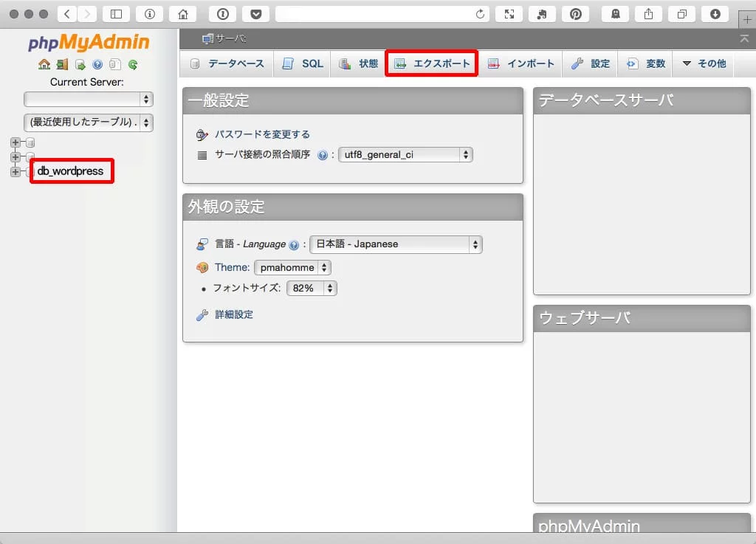The width and height of the screenshot is (756, 544).
Task: Click the Evernote elephant toolbar icon
Action: pos(543,14)
